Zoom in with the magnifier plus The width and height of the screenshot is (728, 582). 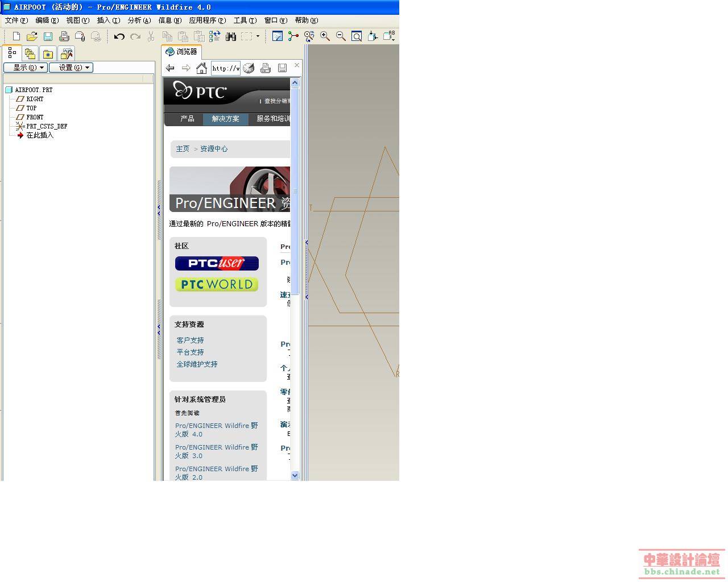(x=325, y=36)
